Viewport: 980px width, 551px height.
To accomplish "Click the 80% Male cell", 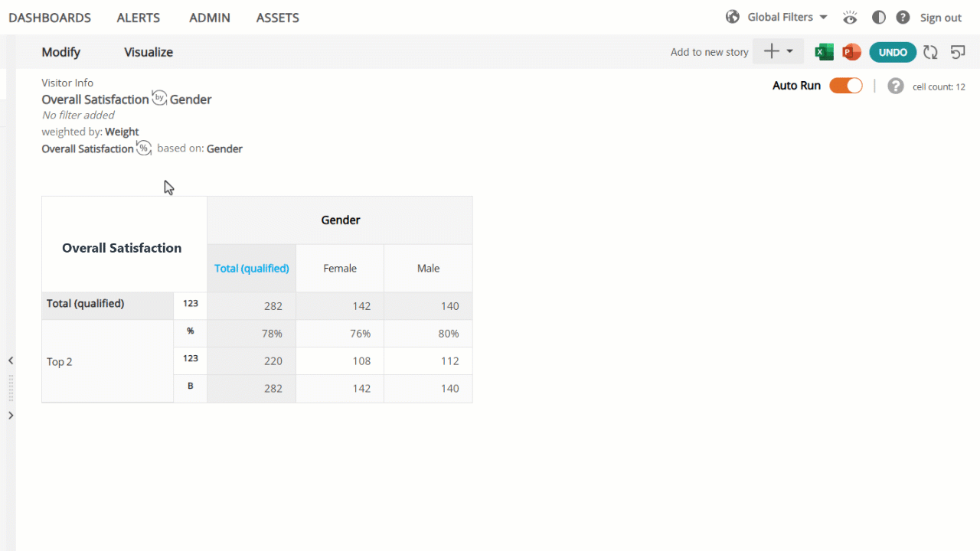I will coord(429,334).
